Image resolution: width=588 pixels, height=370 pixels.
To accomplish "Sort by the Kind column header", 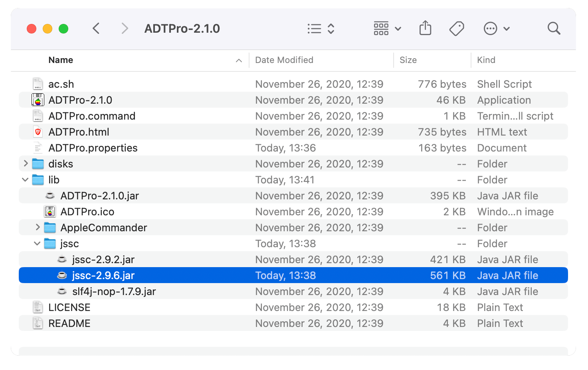I will click(486, 60).
